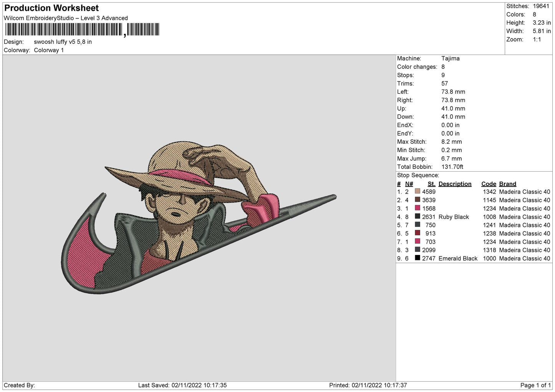Select the gray swatch for stop 8

click(417, 250)
